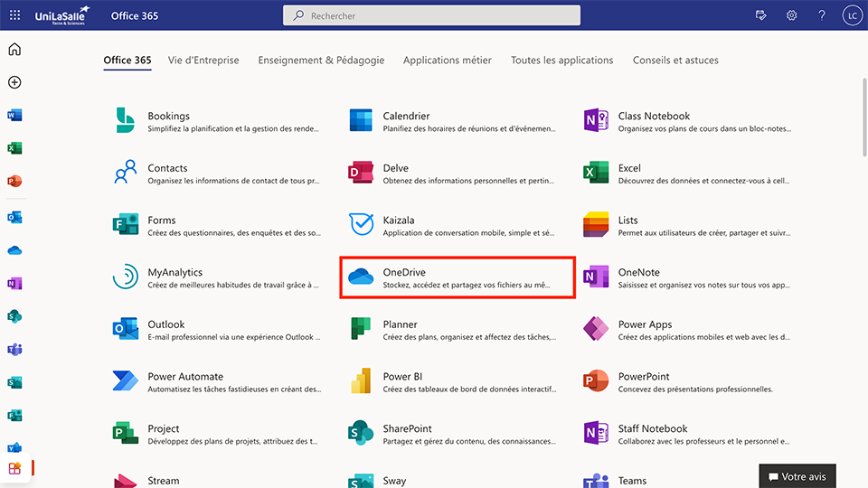Screen dimensions: 868x488
Task: Click the page vertical scrollbar
Action: [864, 117]
